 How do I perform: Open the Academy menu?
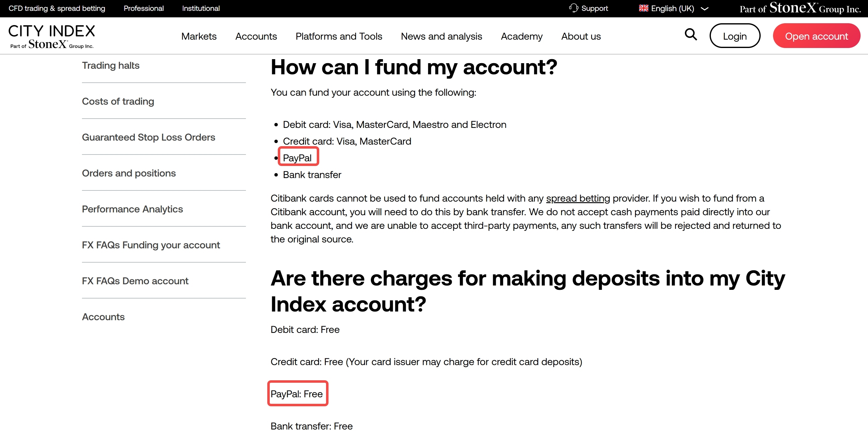(x=521, y=36)
